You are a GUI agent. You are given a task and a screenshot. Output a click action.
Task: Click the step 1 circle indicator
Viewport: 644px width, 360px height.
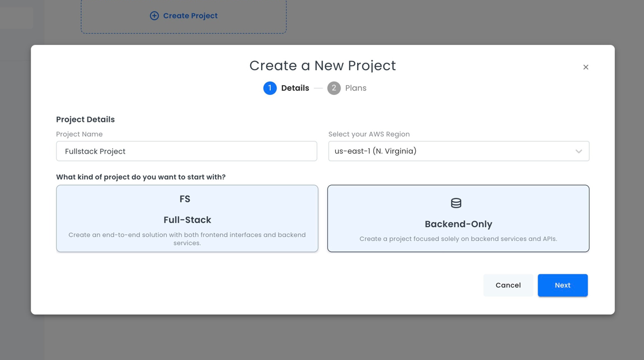pyautogui.click(x=270, y=88)
